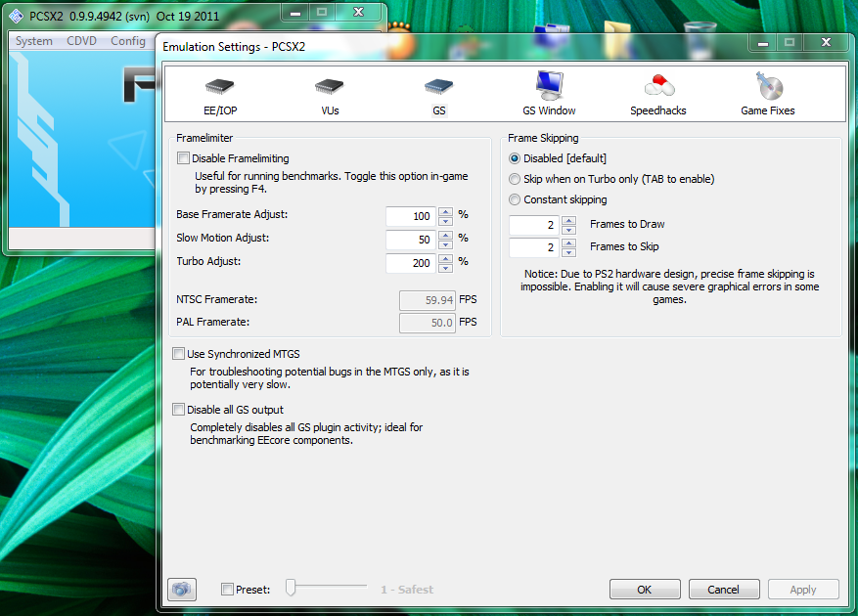Increase Base Framerate Adjust with up arrow
The width and height of the screenshot is (858, 616).
tap(445, 212)
